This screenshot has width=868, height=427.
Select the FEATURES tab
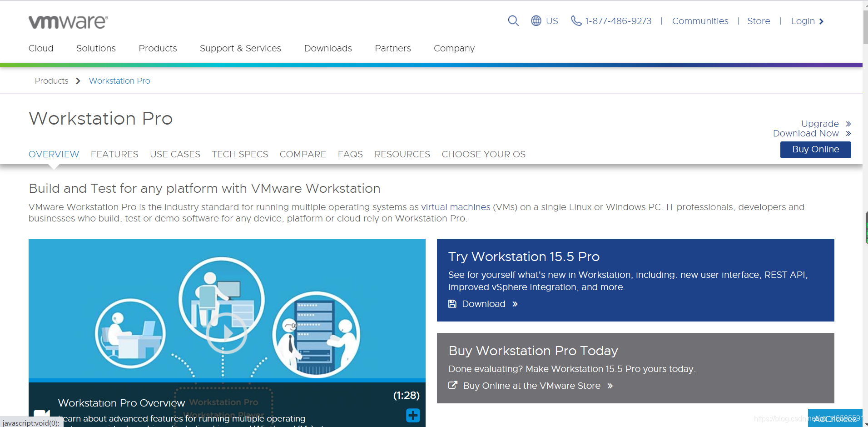[114, 154]
